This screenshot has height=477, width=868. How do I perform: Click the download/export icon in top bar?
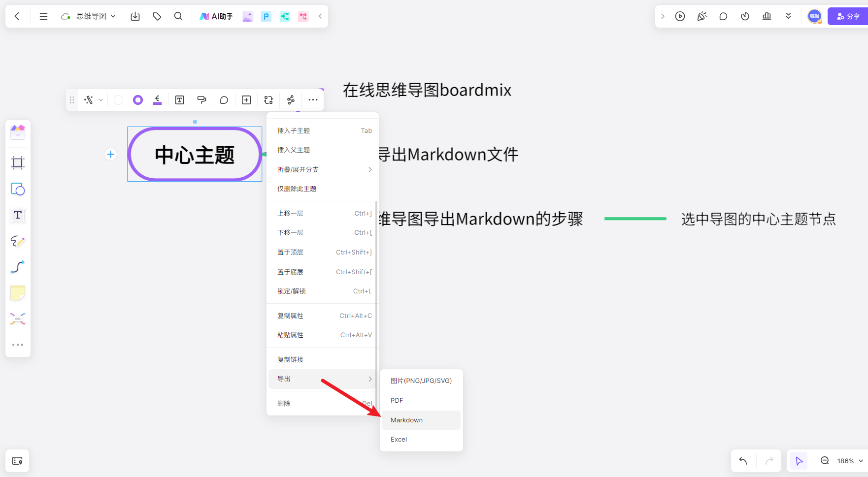pyautogui.click(x=135, y=16)
